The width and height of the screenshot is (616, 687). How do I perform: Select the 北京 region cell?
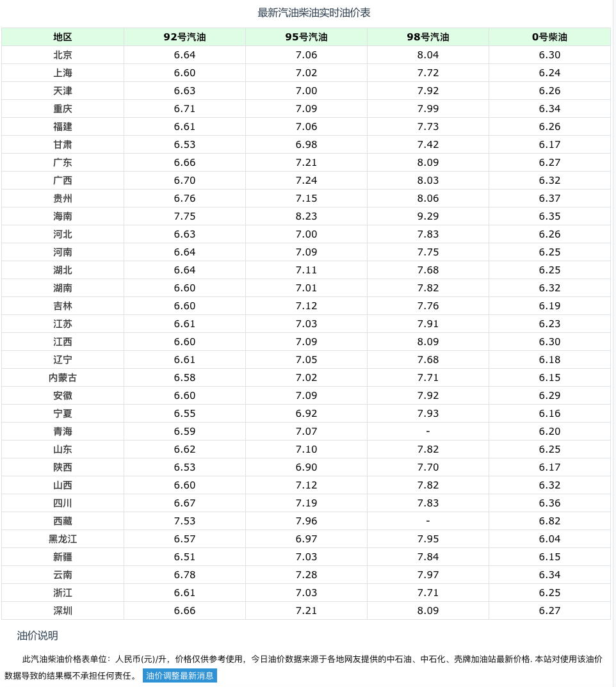click(63, 55)
